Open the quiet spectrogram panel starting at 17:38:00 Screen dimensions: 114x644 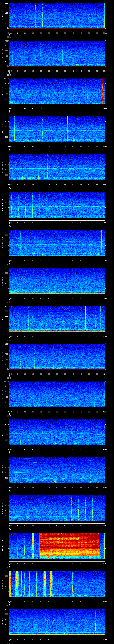[x=57, y=281]
